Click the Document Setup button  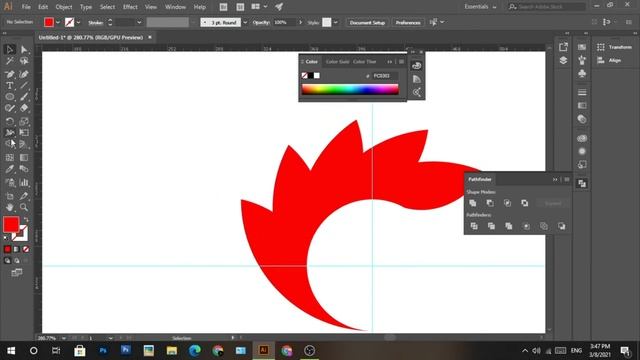367,22
